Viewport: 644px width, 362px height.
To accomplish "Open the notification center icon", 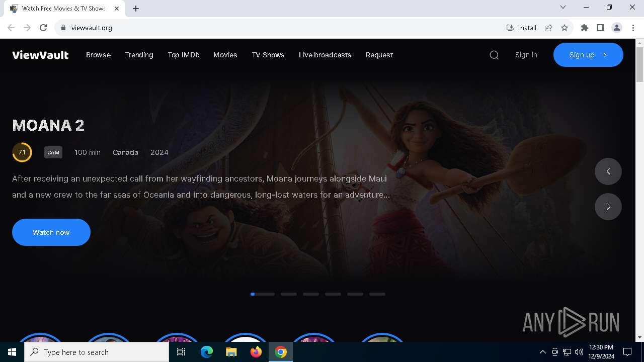I will pos(627,352).
